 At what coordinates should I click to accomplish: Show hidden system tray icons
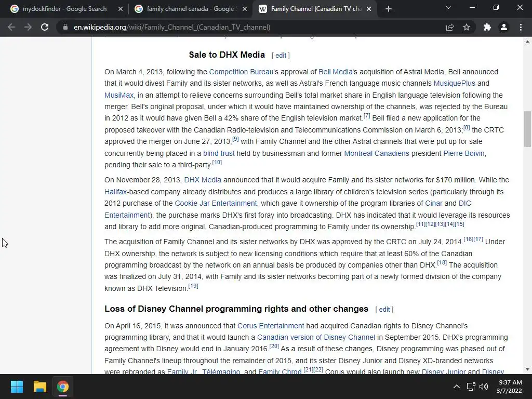point(457,387)
